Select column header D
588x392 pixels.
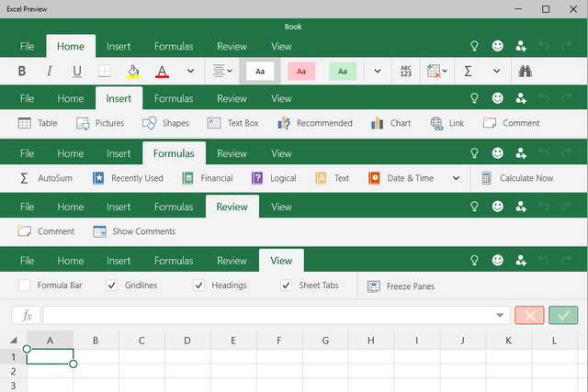[187, 341]
